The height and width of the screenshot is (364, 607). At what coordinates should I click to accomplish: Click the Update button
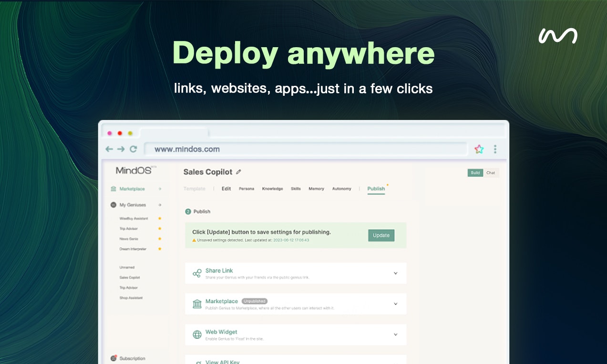(x=381, y=235)
